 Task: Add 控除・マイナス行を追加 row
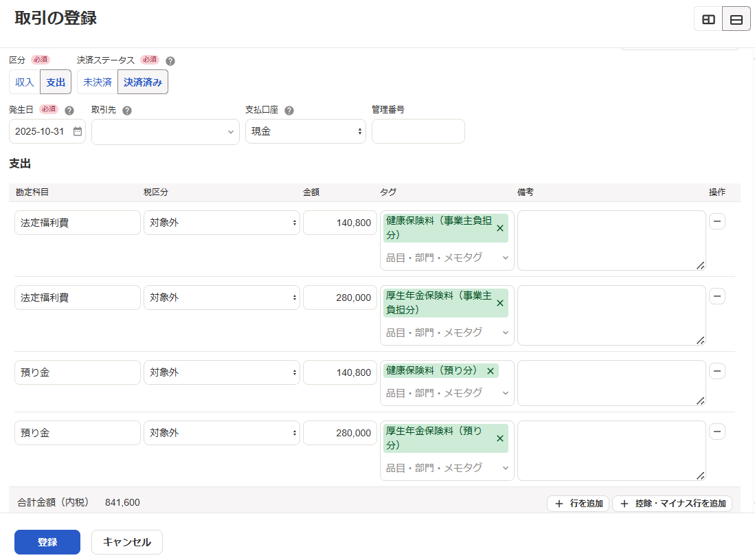pyautogui.click(x=672, y=504)
